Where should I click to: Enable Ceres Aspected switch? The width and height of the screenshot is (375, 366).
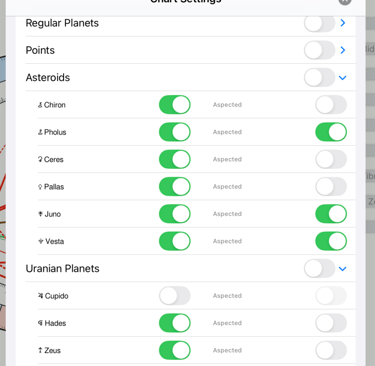point(331,159)
